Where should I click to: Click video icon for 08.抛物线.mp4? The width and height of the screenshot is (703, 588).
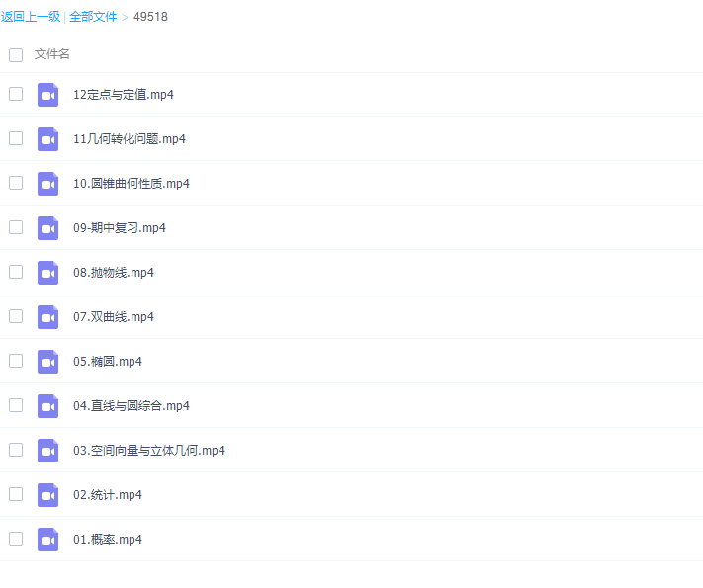pos(48,273)
